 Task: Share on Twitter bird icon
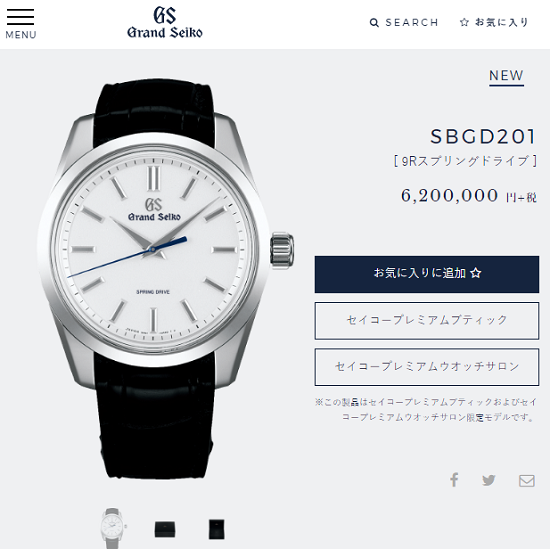(x=489, y=480)
